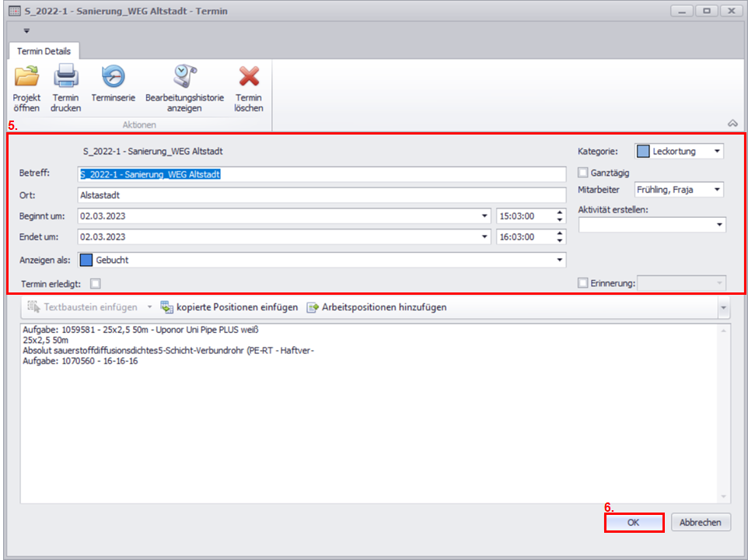Click the Termin drucken printer icon
The width and height of the screenshot is (748, 560).
65,77
